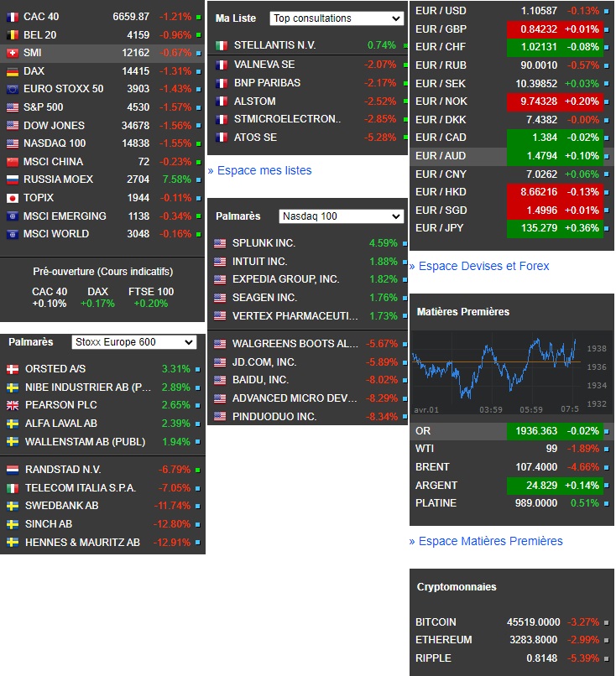Click the green square marker on the ATOS SE row
Viewport: 616px width, 676px height.
click(405, 138)
